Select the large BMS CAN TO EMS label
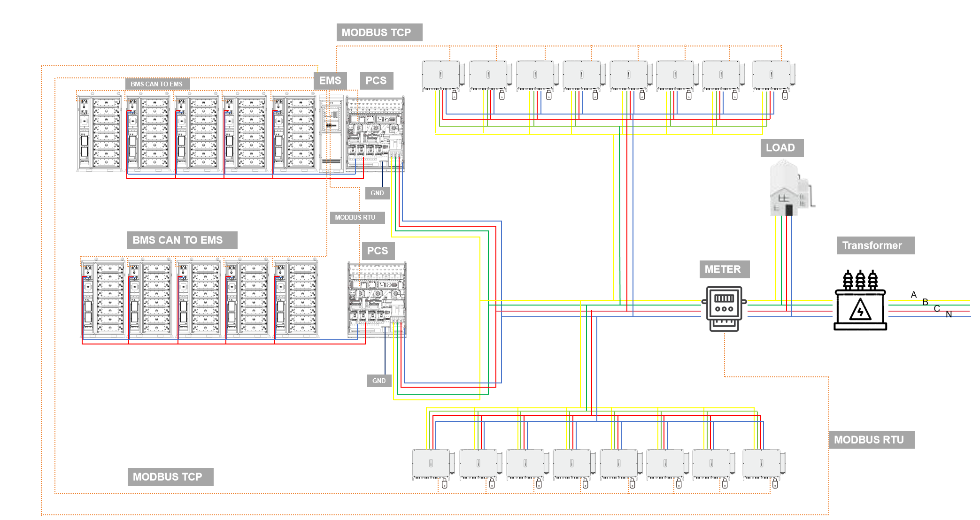The image size is (980, 520). [182, 240]
